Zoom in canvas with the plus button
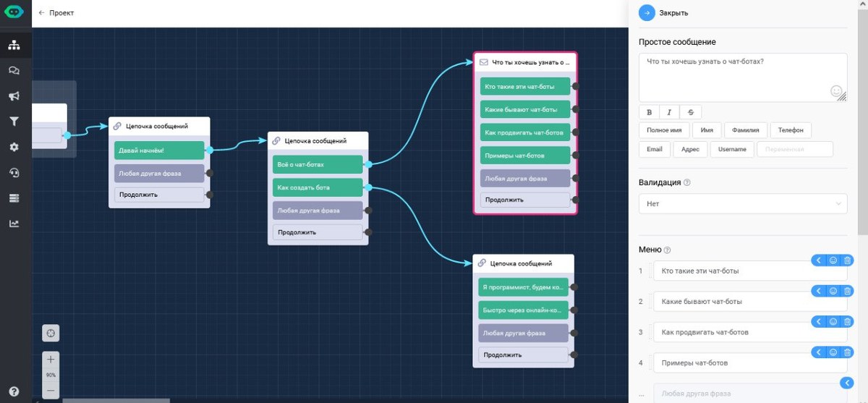The height and width of the screenshot is (403, 868). [x=51, y=360]
